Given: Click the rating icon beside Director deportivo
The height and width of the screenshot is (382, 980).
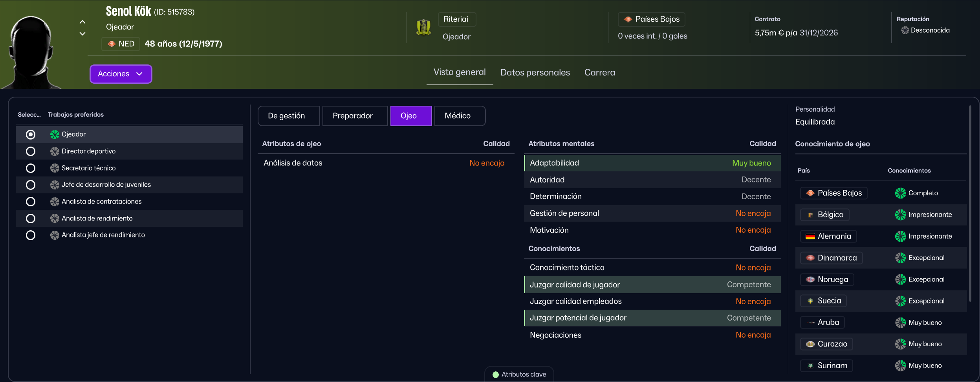Looking at the screenshot, I should (55, 151).
